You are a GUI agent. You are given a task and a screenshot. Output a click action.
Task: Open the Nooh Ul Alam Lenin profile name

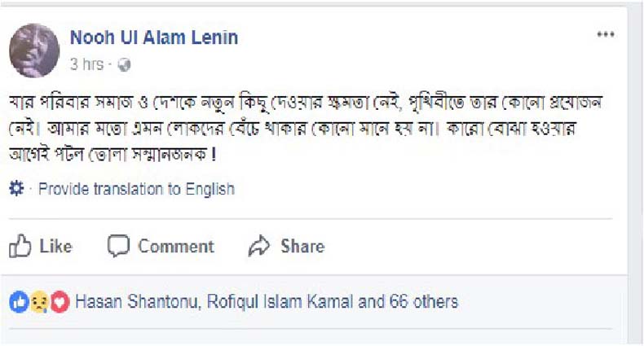pos(154,37)
